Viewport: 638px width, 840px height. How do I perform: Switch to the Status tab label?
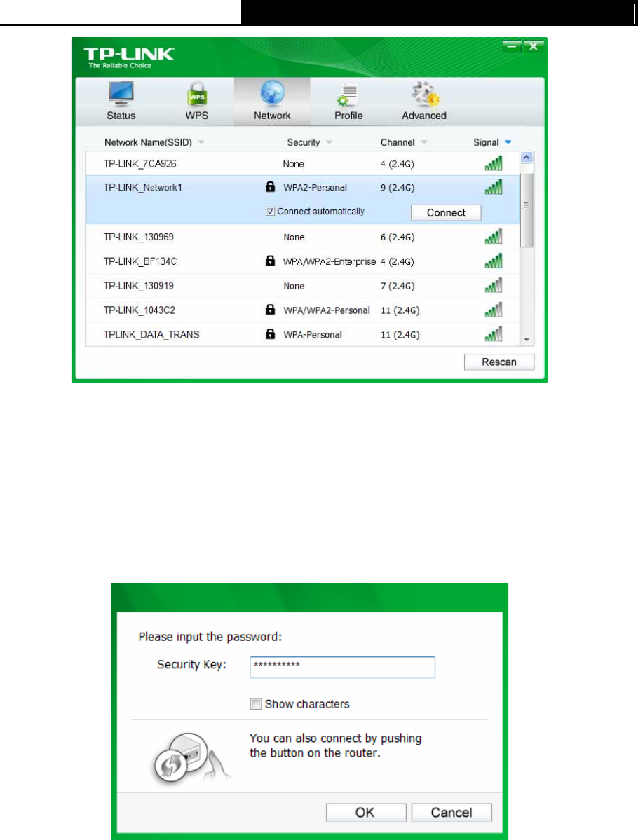click(x=121, y=116)
